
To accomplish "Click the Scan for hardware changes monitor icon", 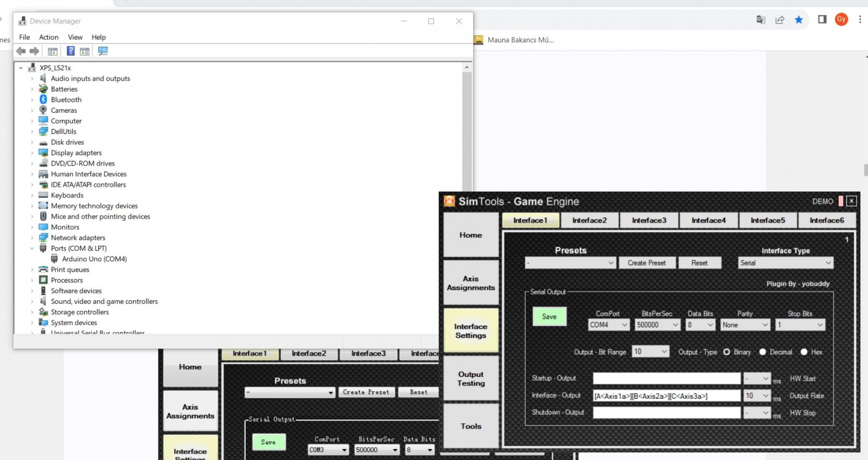I will point(103,51).
